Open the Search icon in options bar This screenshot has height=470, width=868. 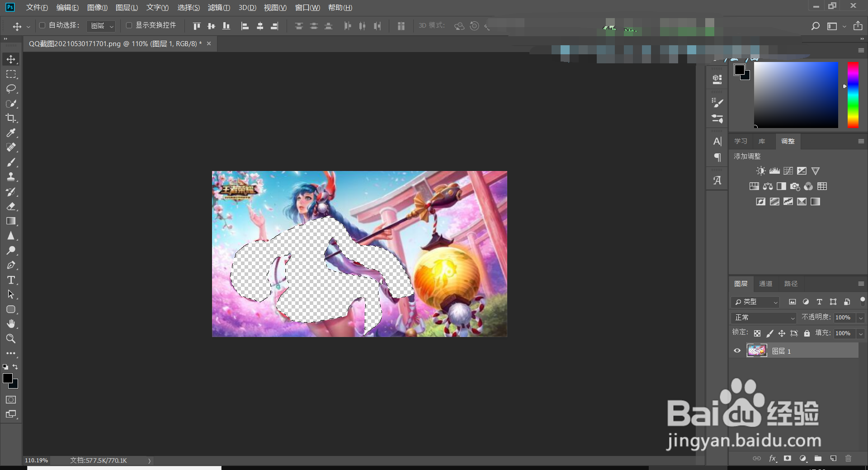coord(815,26)
